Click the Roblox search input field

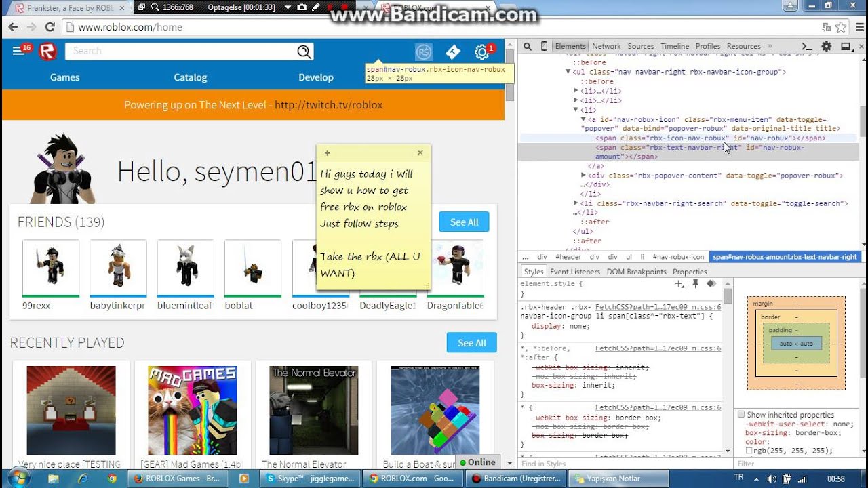point(182,52)
